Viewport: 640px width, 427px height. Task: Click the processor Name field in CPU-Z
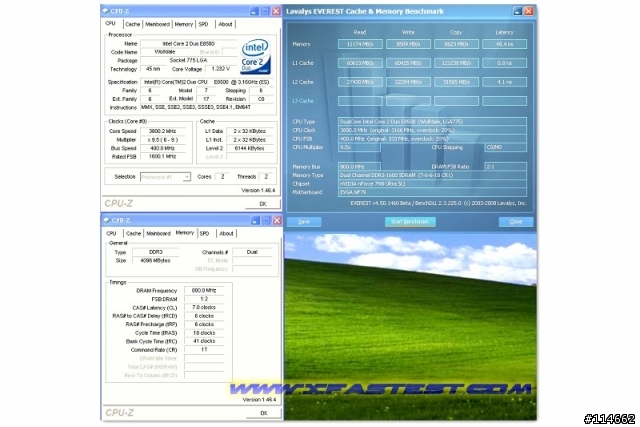[x=189, y=44]
